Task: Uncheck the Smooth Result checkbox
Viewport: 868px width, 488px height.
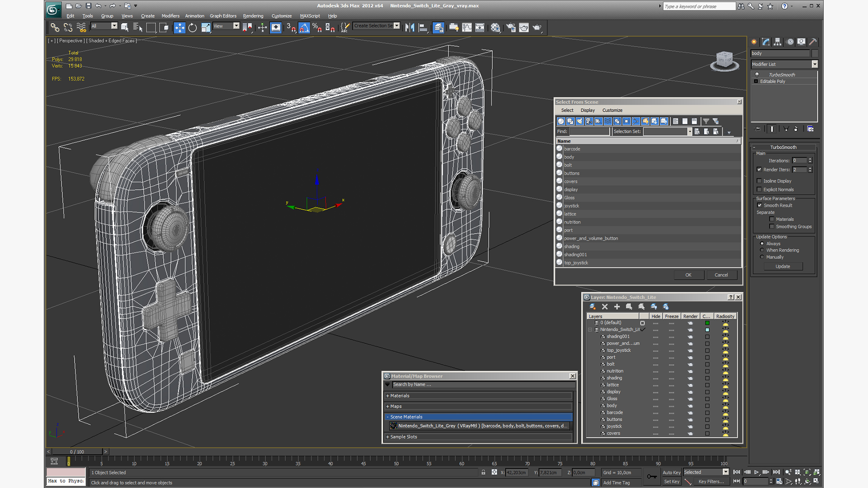Action: (x=759, y=205)
